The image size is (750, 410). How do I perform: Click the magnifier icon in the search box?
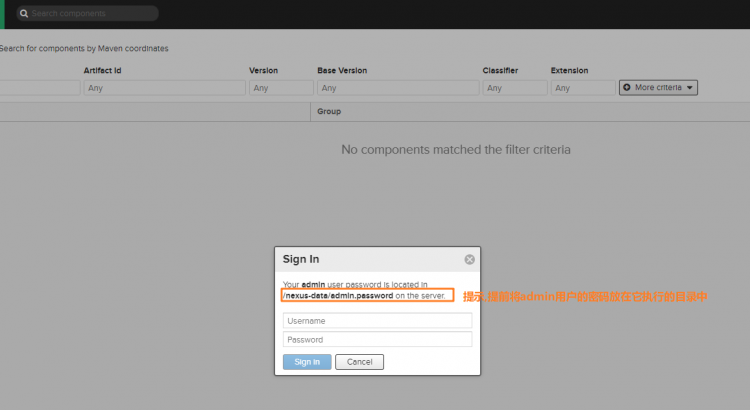(24, 14)
